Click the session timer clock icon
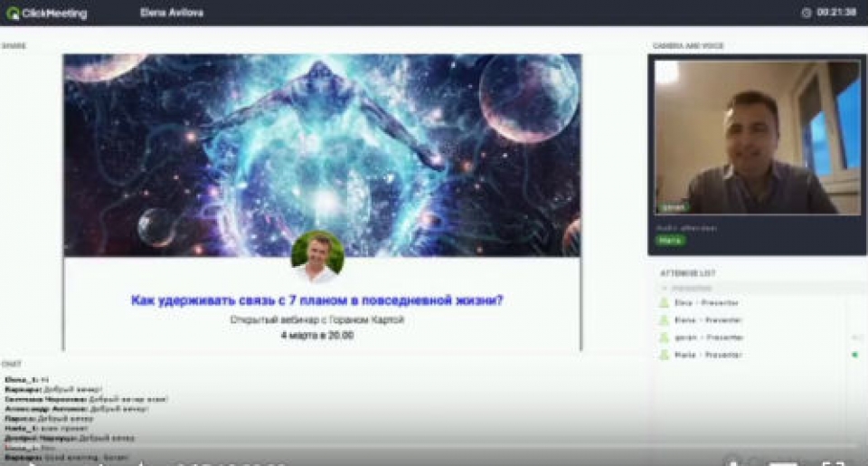Image resolution: width=868 pixels, height=466 pixels. [x=807, y=13]
